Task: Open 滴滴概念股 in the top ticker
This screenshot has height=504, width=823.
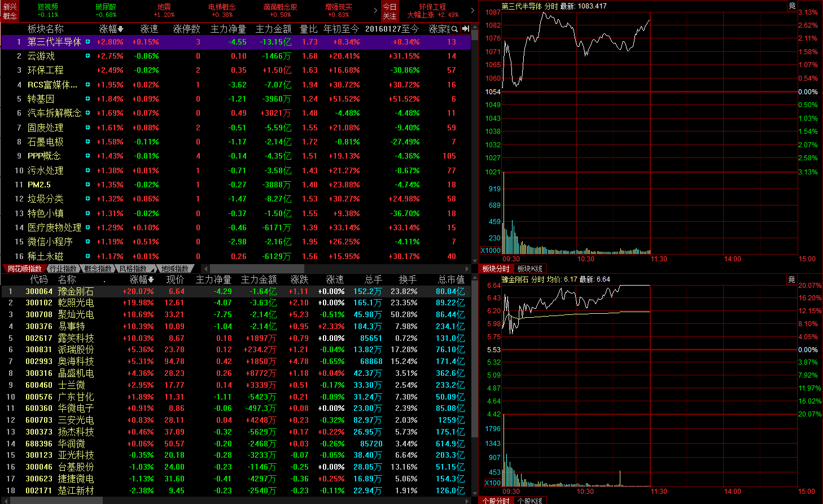Action: (x=281, y=11)
